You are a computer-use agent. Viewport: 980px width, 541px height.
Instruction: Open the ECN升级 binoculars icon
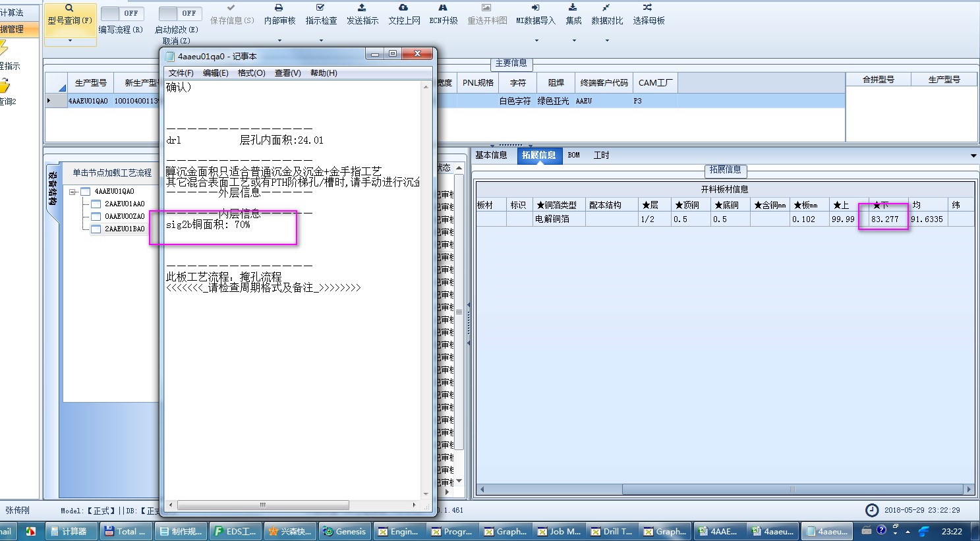(x=443, y=7)
